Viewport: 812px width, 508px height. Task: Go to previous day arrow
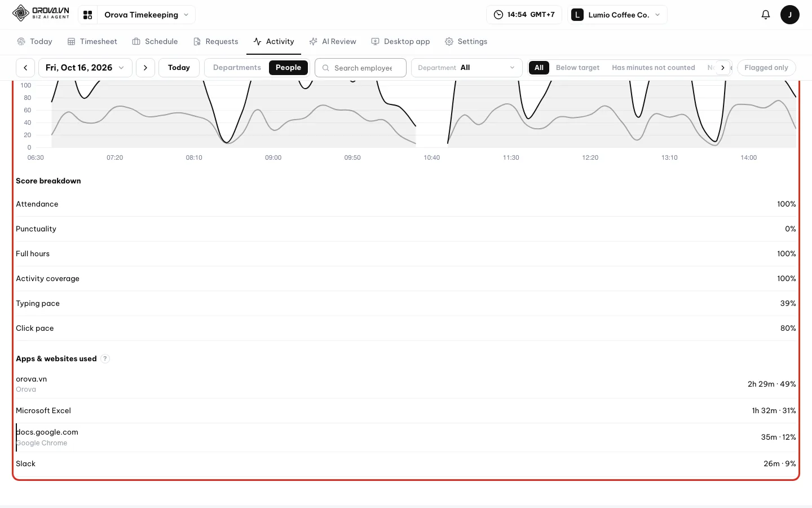(x=25, y=68)
